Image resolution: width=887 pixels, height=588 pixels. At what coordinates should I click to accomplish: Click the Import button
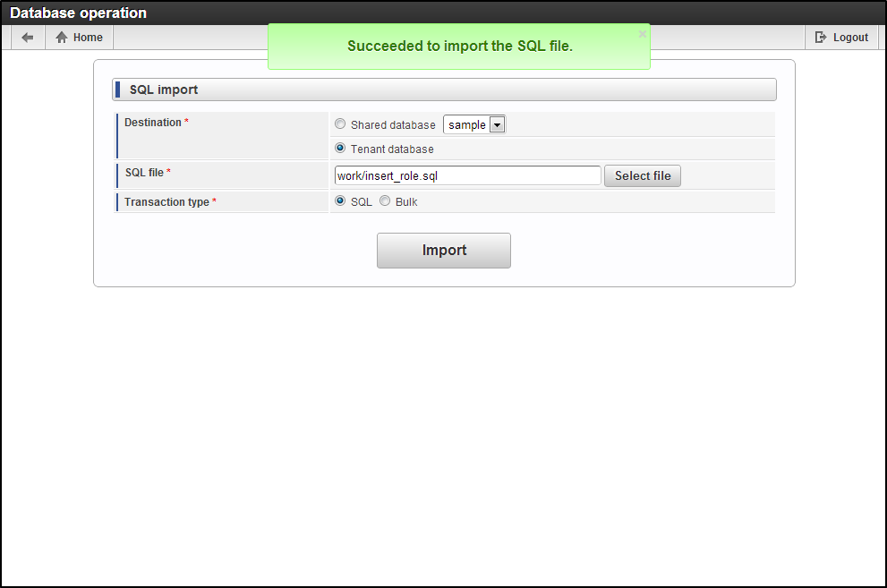[x=444, y=251]
